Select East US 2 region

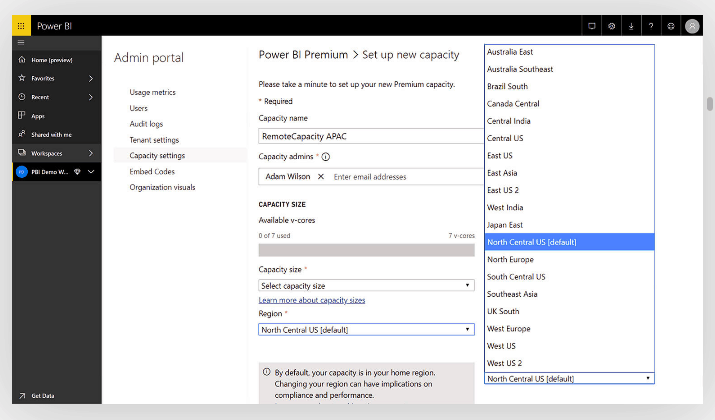pyautogui.click(x=569, y=190)
